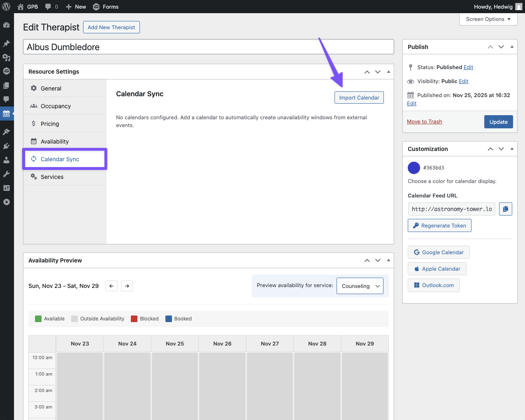Viewport: 525px width, 420px height.
Task: Go to previous week in Availability Preview
Action: click(x=112, y=286)
